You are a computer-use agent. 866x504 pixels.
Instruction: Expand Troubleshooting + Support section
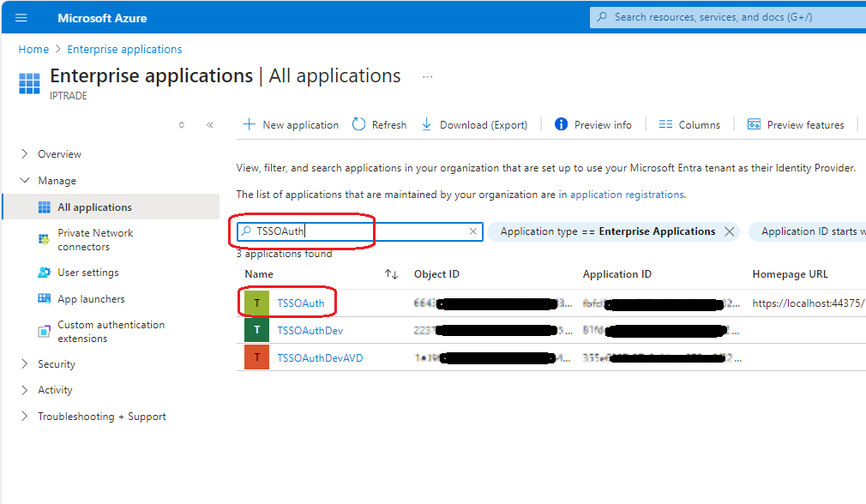pos(24,417)
